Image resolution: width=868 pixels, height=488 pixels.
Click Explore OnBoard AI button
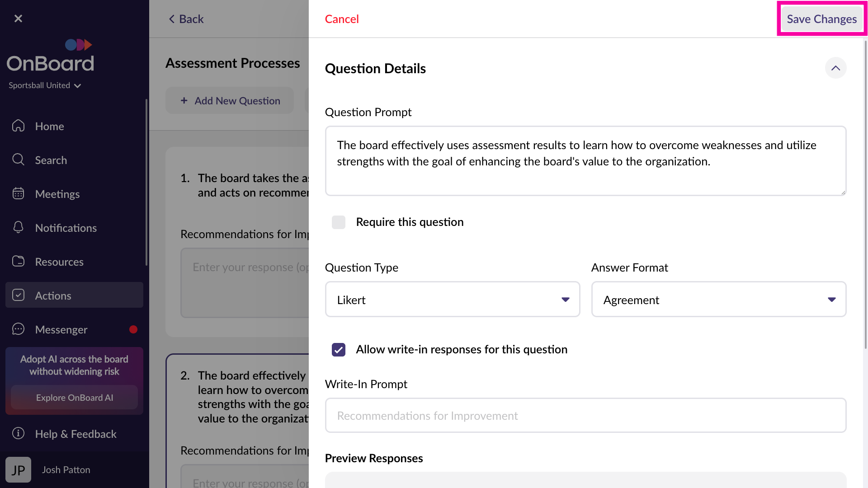74,398
